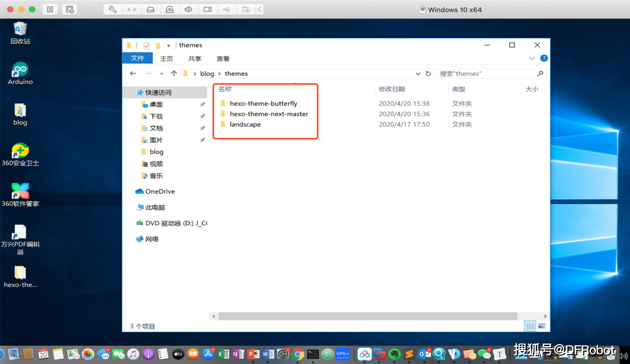Sort files by 修改日期 column header
Image resolution: width=630 pixels, height=364 pixels.
click(x=392, y=89)
